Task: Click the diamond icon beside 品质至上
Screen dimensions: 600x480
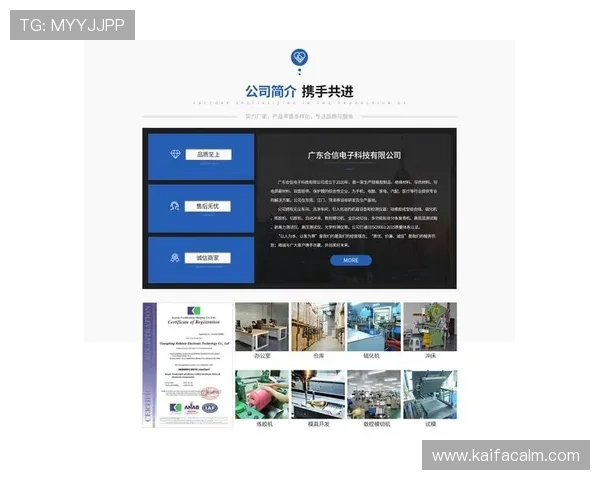Action: click(x=175, y=154)
